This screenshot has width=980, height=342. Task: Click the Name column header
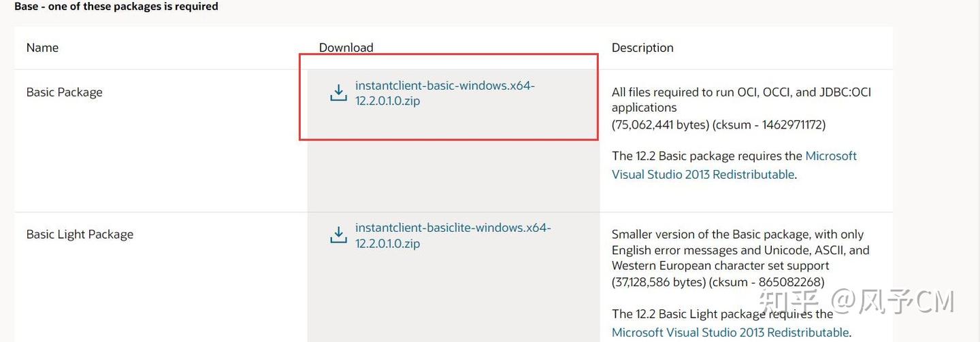tap(42, 48)
